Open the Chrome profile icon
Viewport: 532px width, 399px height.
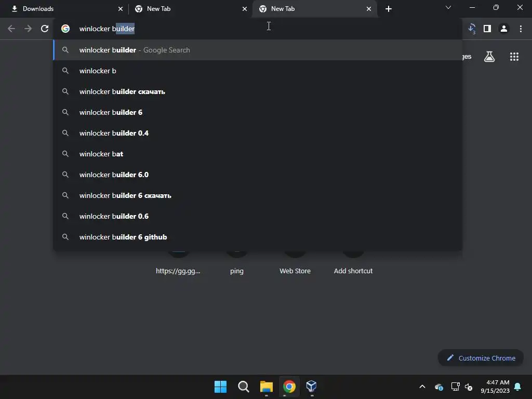point(504,29)
